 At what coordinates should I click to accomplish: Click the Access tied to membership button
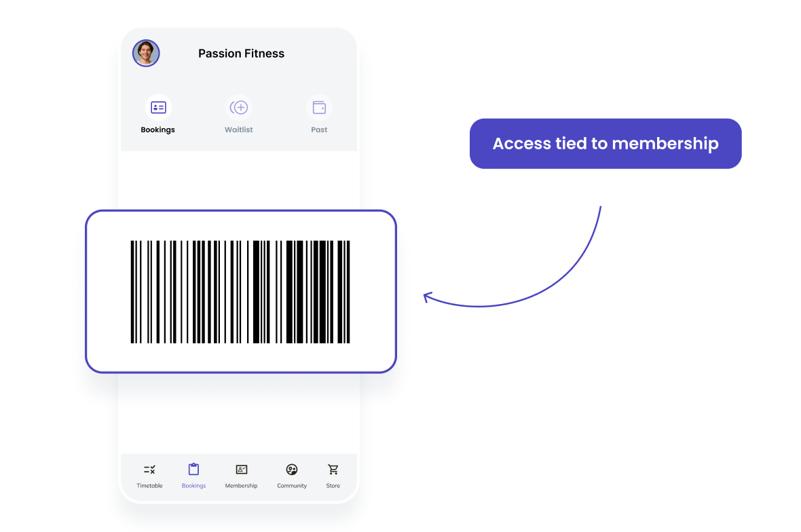[x=606, y=143]
